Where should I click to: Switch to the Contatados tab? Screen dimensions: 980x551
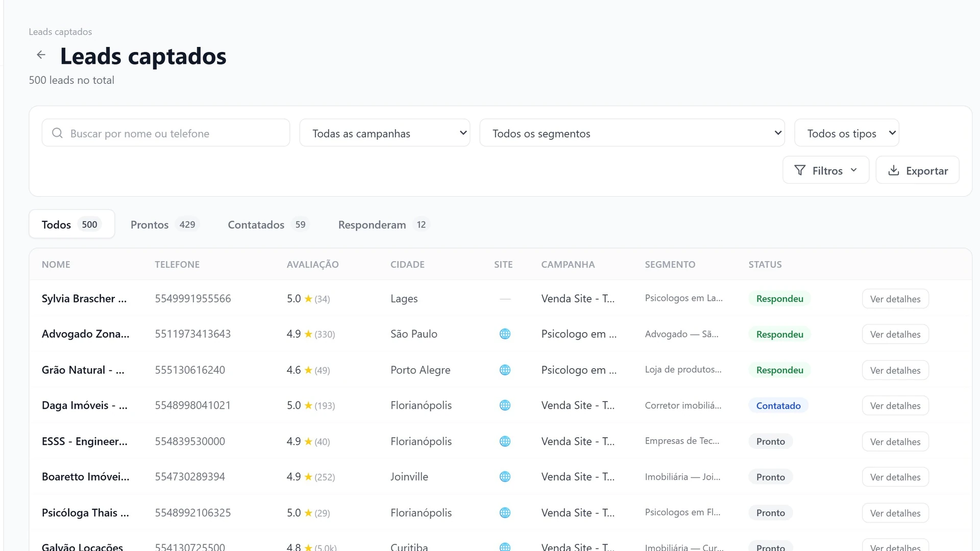coord(268,224)
